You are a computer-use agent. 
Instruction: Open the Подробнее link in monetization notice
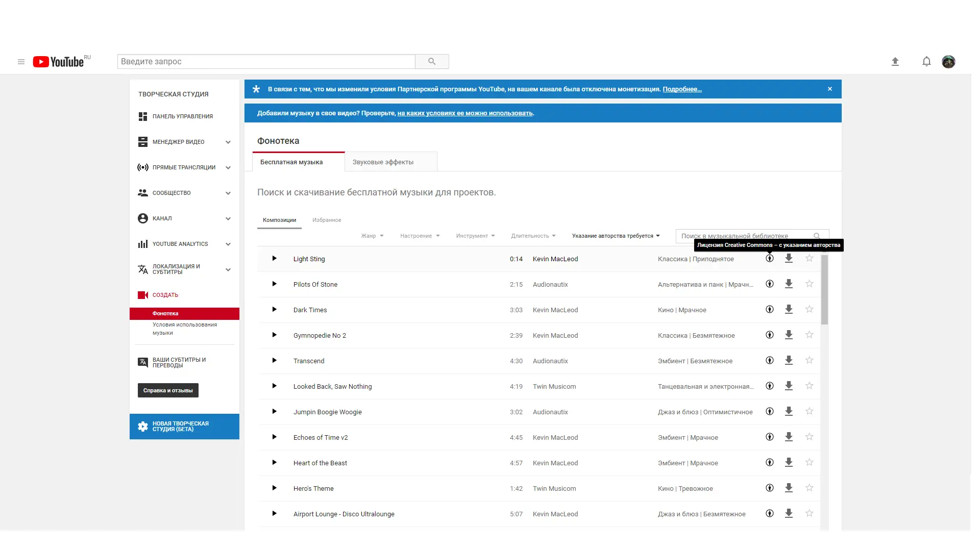point(682,89)
